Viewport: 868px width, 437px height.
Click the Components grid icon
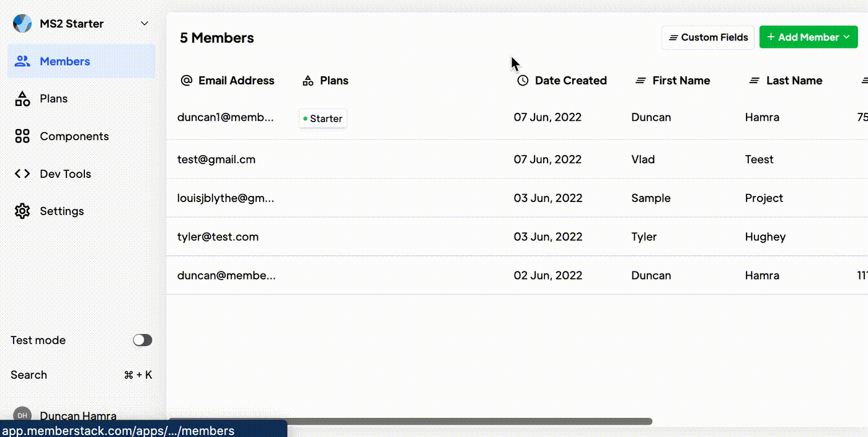22,136
